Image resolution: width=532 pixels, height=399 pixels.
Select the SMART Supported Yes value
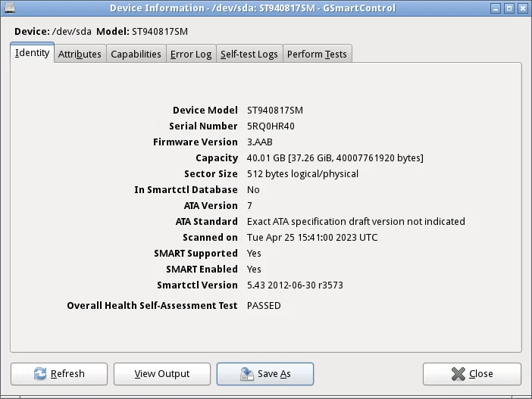[x=254, y=254]
